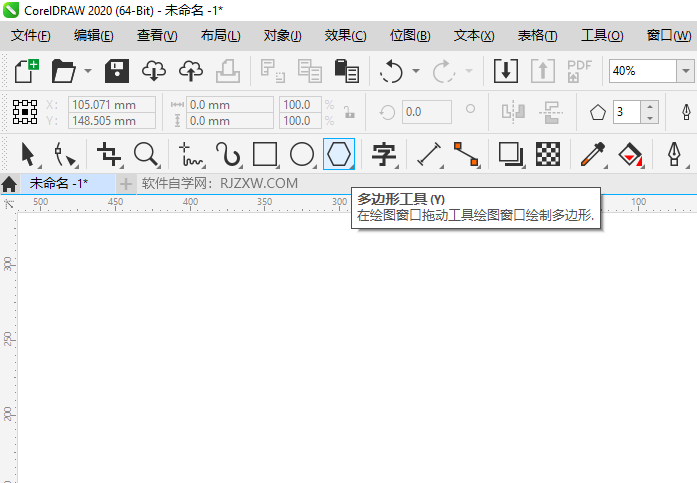Expand the Open folder dropdown arrow

coord(88,71)
